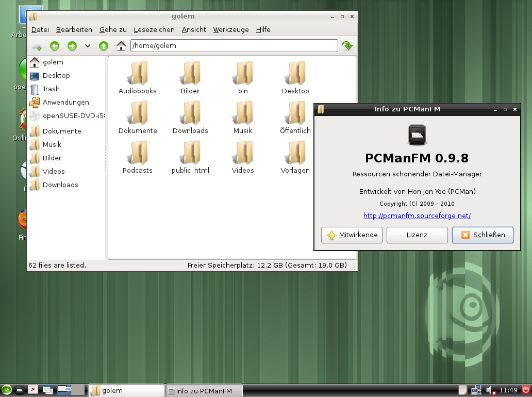Open the pcmanfm.sourceforge.net link
The height and width of the screenshot is (397, 532).
coord(417,216)
